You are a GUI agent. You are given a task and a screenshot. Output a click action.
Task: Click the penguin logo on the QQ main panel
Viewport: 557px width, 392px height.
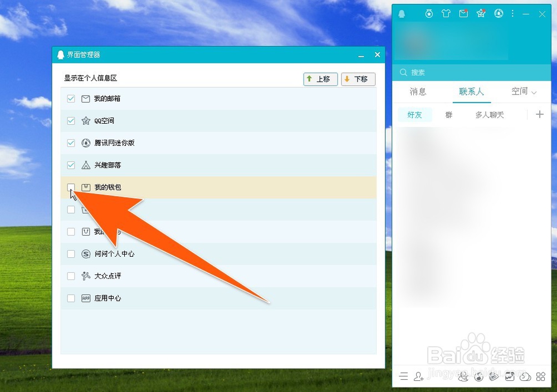[402, 14]
